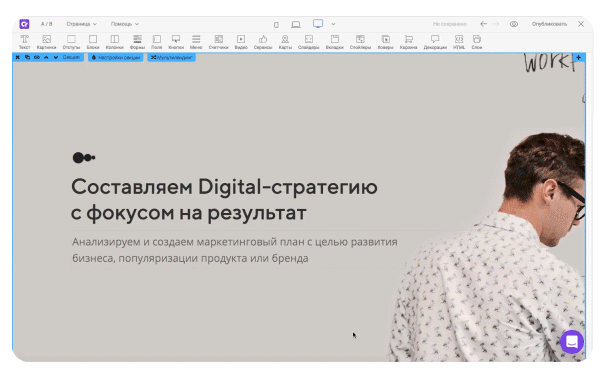Toggle the page preview eye icon
The width and height of the screenshot is (600, 381).
[514, 24]
